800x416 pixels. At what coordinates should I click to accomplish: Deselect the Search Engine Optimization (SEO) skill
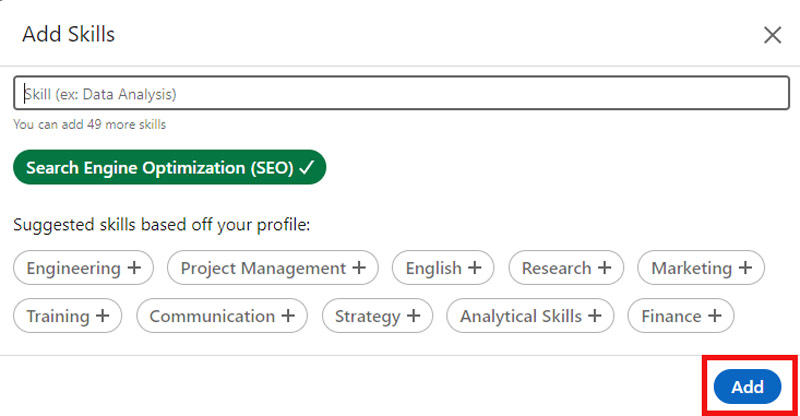169,168
